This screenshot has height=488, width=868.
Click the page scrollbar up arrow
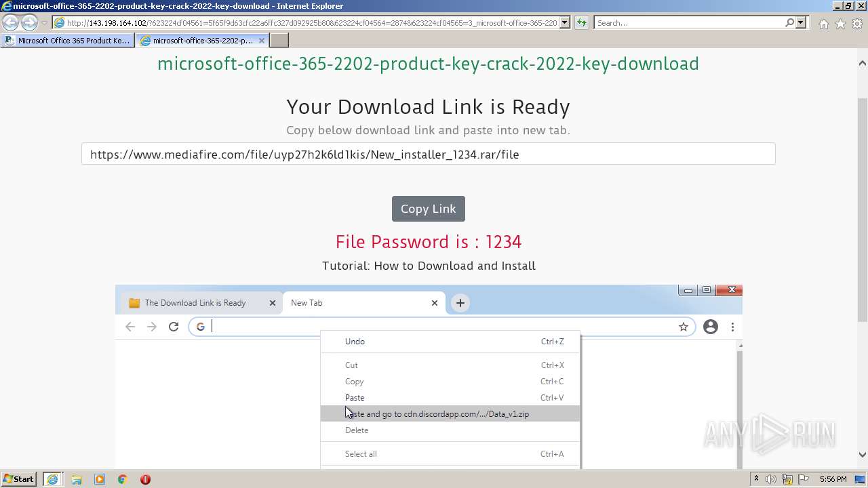pos(863,63)
